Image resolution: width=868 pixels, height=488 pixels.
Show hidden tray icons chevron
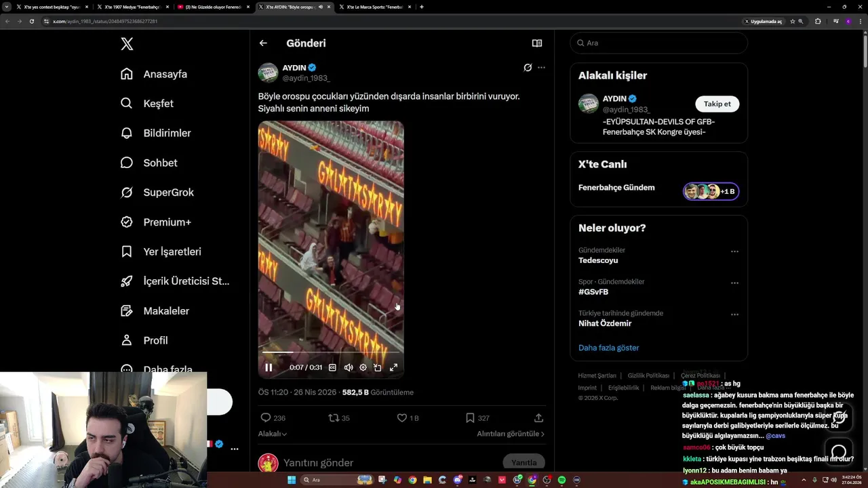[804, 480]
